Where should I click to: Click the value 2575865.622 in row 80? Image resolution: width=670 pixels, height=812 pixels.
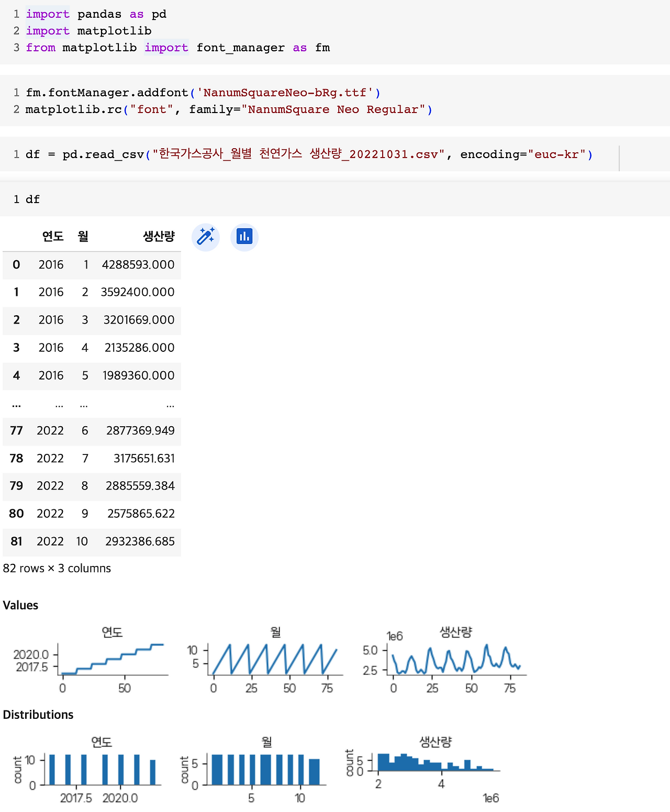[141, 514]
